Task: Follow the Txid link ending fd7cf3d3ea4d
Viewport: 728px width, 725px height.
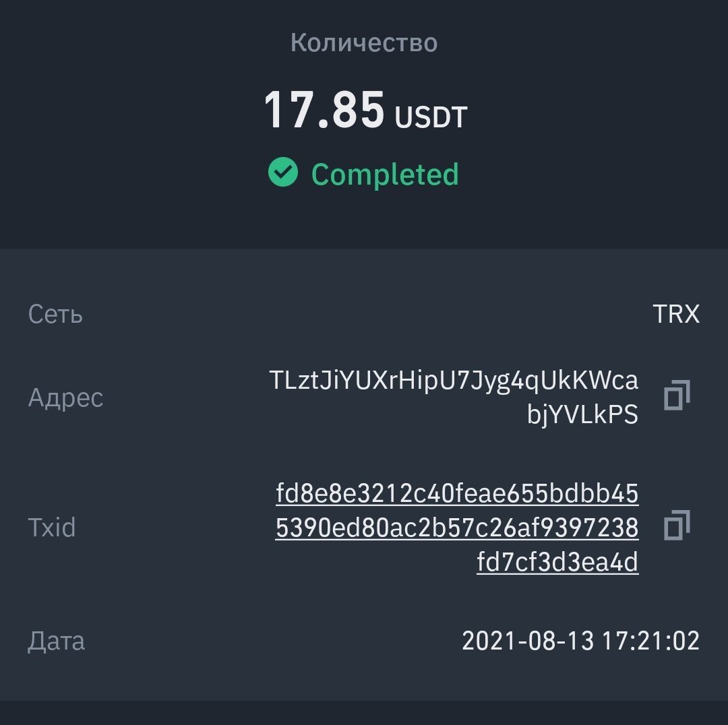Action: point(557,562)
